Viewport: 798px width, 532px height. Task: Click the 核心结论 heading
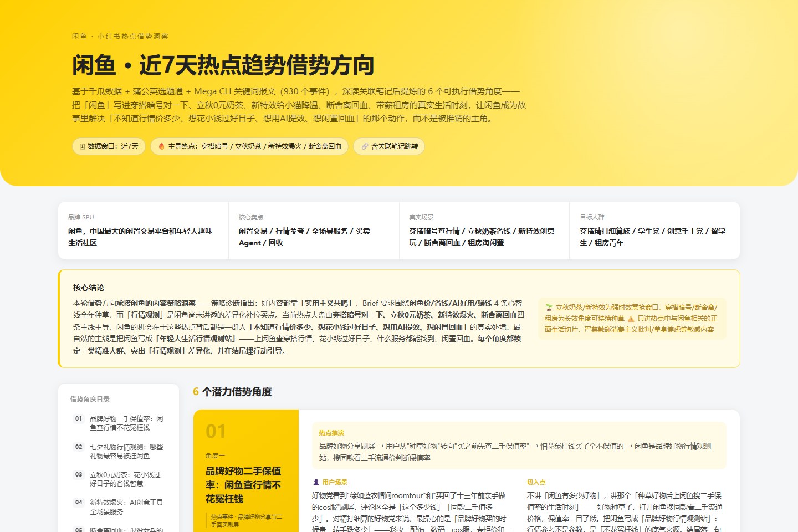(89, 288)
